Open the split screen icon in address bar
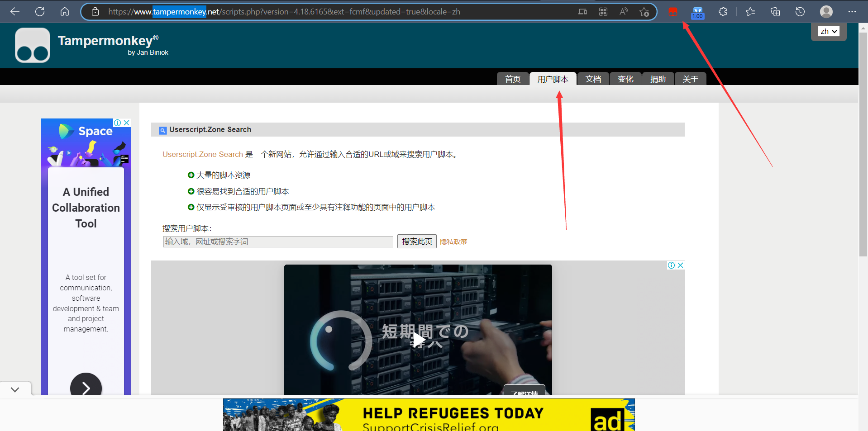The image size is (868, 431). 583,12
